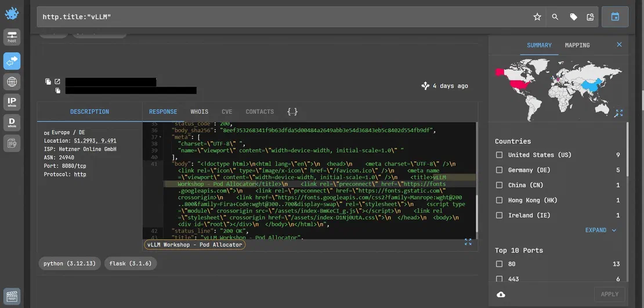644x308 pixels.
Task: Click the APPLY filters button
Action: tap(610, 295)
